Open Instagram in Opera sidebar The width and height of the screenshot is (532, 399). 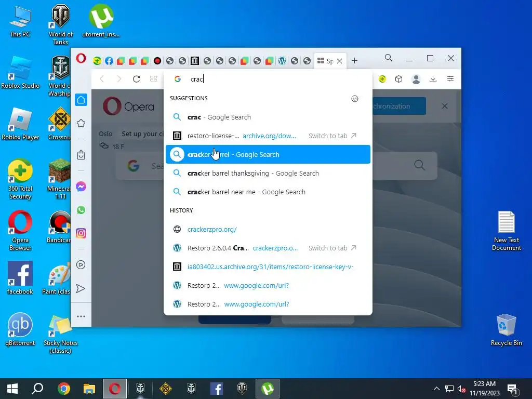point(81,233)
